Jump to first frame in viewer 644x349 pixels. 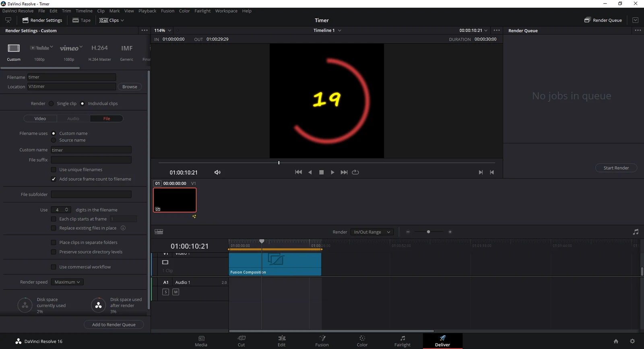click(x=298, y=172)
